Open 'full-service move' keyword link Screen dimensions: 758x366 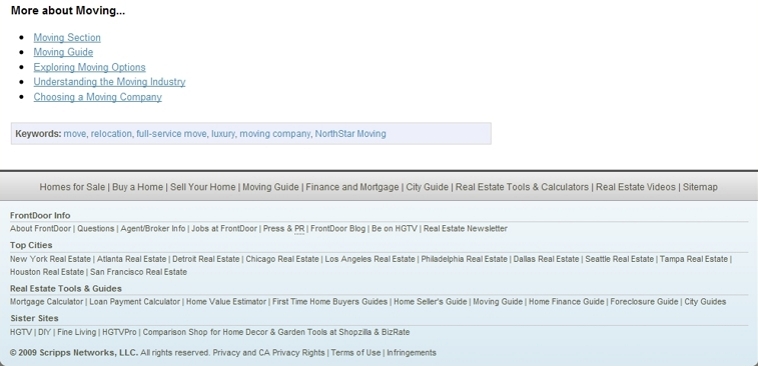point(171,134)
